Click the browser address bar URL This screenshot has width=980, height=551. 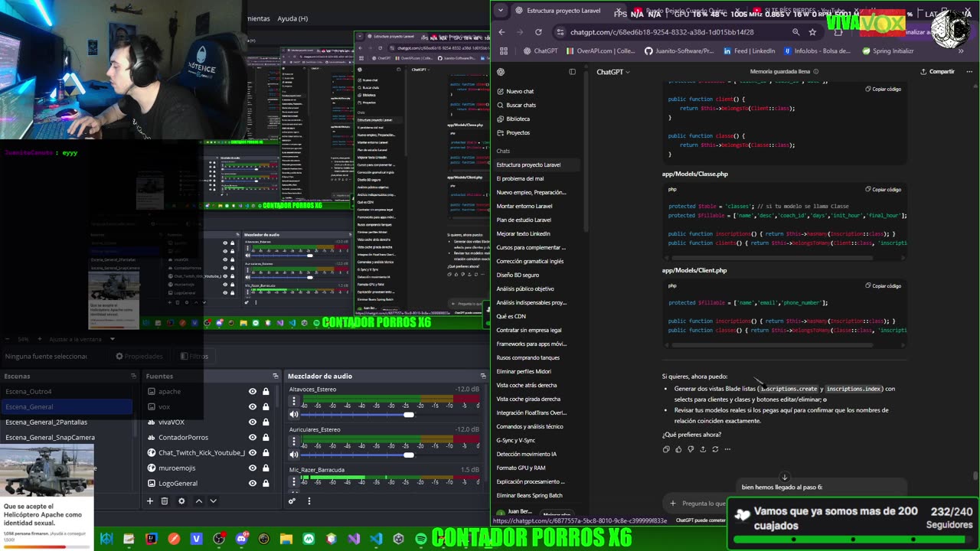(x=661, y=32)
